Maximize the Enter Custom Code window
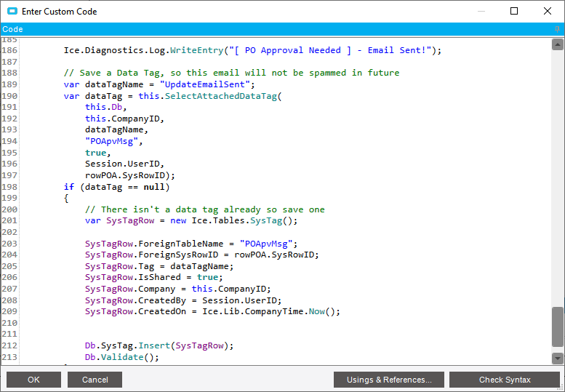Screen dimensions: 565x392 point(514,11)
